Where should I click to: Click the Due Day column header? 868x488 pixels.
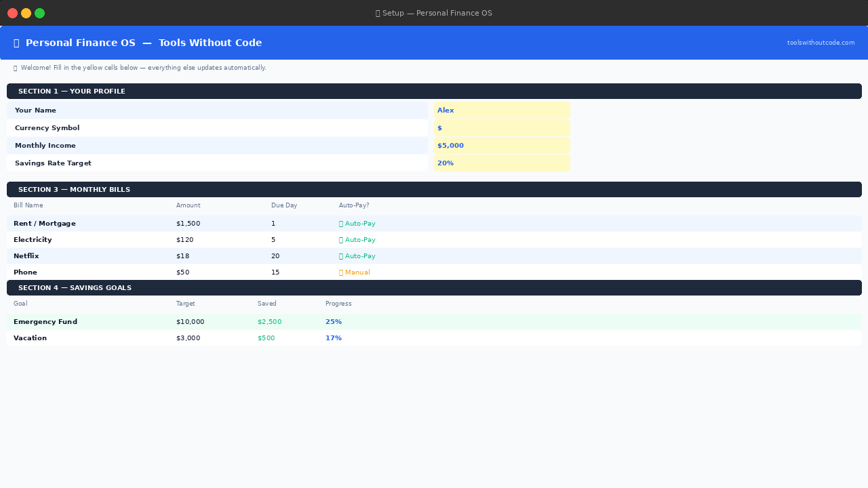(284, 205)
